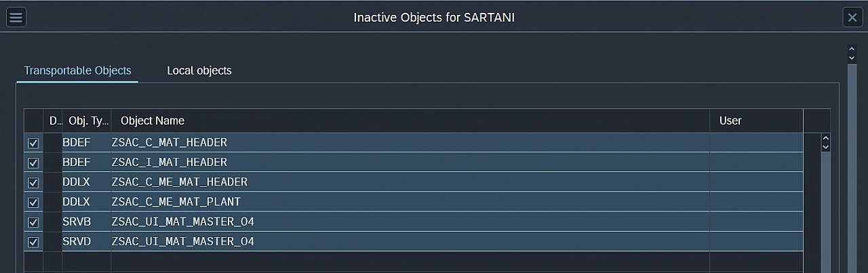The height and width of the screenshot is (273, 868).
Task: Uncheck the BDEF ZSAC_I_MAT_HEADER checkbox
Action: (33, 163)
